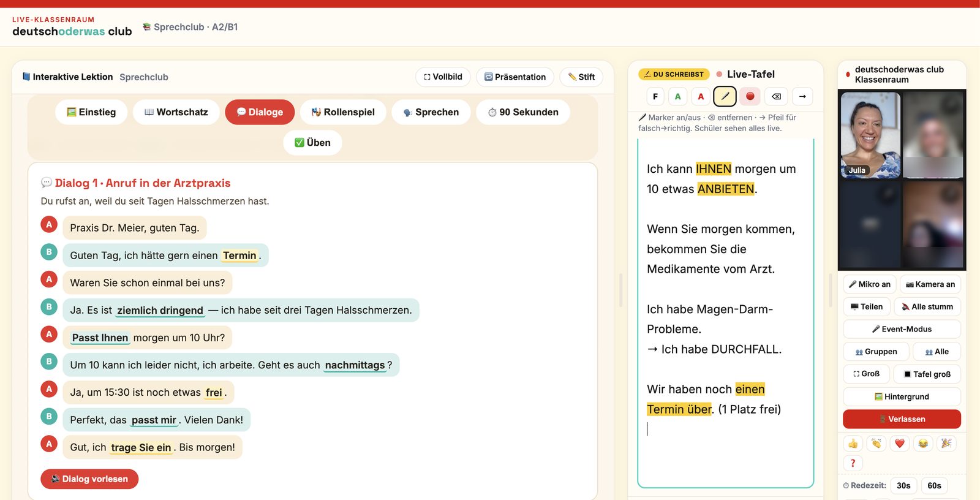
Task: Click the Alle participants button
Action: [937, 352]
